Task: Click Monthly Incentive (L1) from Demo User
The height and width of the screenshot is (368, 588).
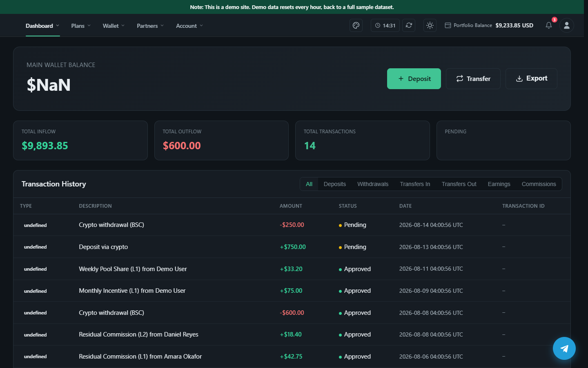Action: 132,291
